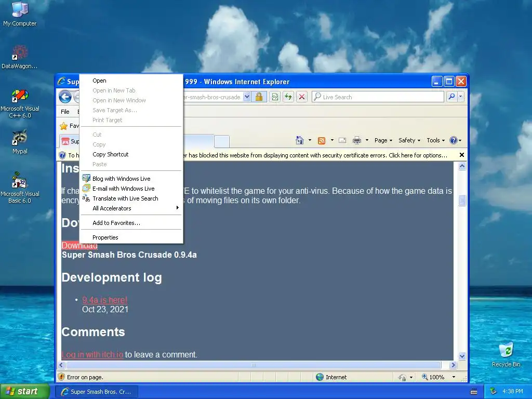
Task: Go back with the IE Back arrow
Action: 65,97
